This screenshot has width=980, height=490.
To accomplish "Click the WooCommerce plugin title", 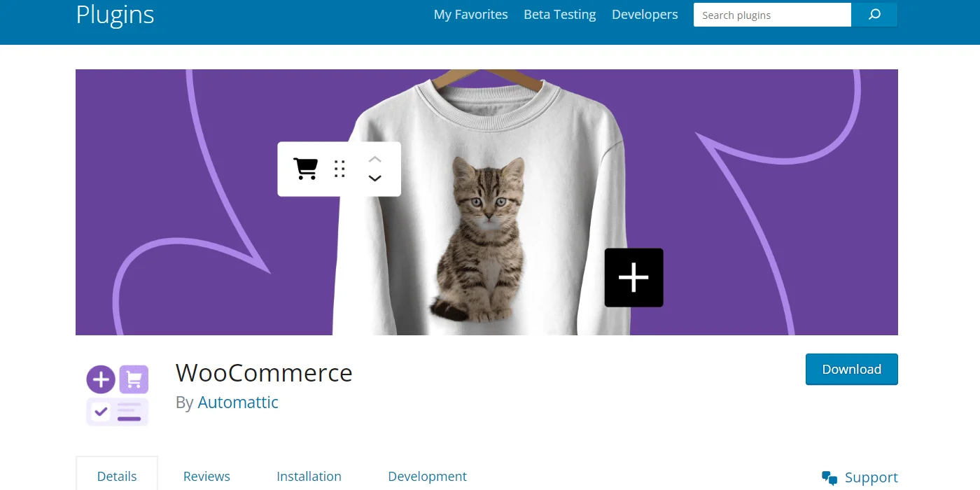I will 264,372.
